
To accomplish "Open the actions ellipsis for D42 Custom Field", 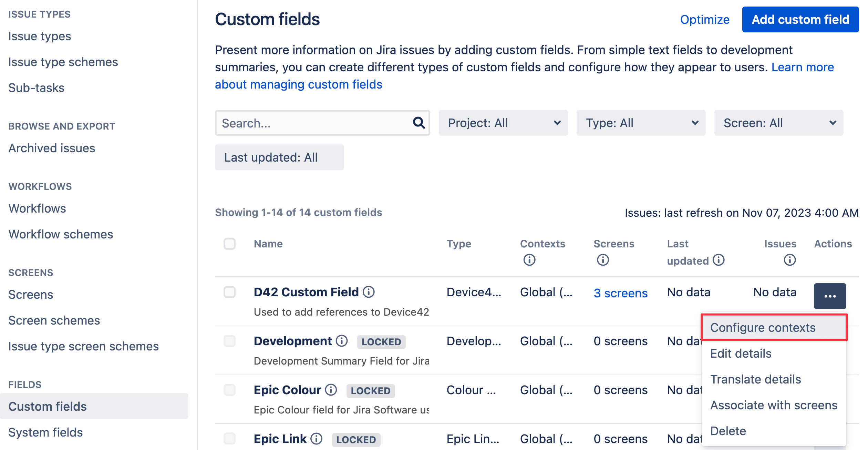I will click(829, 296).
